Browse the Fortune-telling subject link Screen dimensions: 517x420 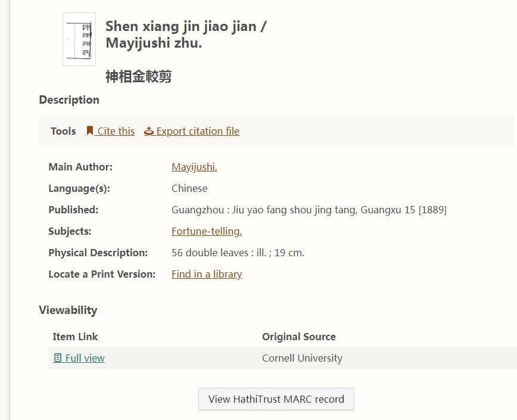pyautogui.click(x=207, y=231)
